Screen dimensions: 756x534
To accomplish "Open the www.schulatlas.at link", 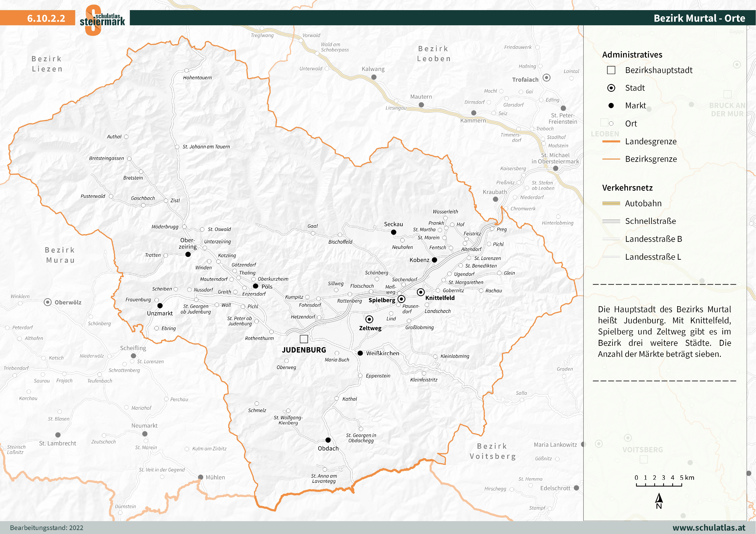I will (709, 528).
